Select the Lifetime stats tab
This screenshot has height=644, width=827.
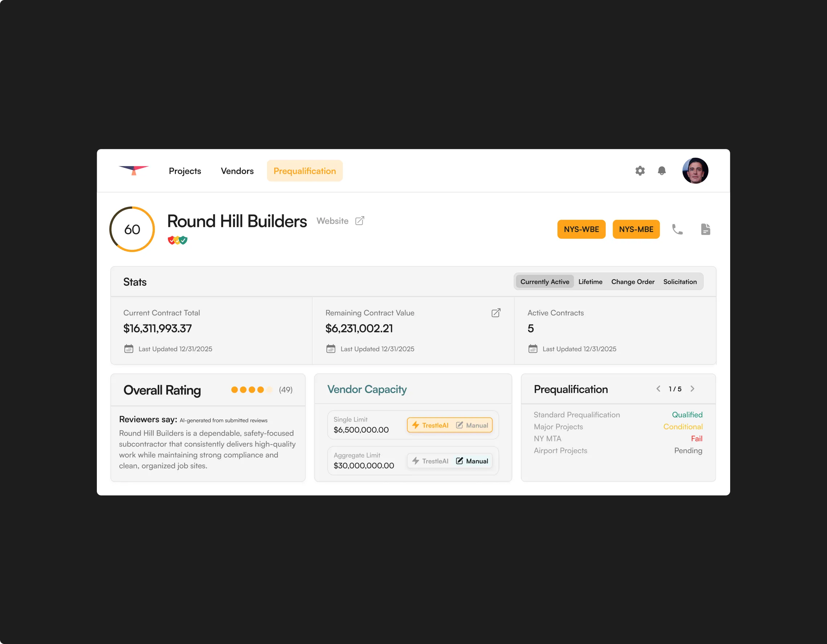coord(590,282)
